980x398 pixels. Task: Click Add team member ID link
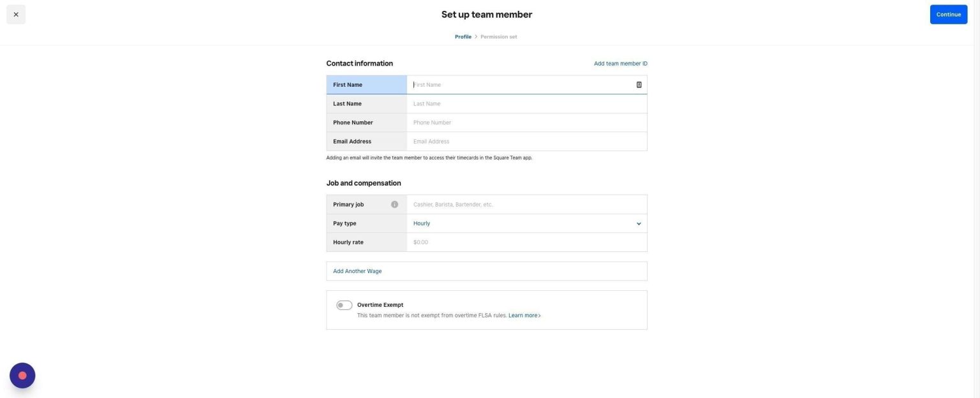click(x=620, y=63)
